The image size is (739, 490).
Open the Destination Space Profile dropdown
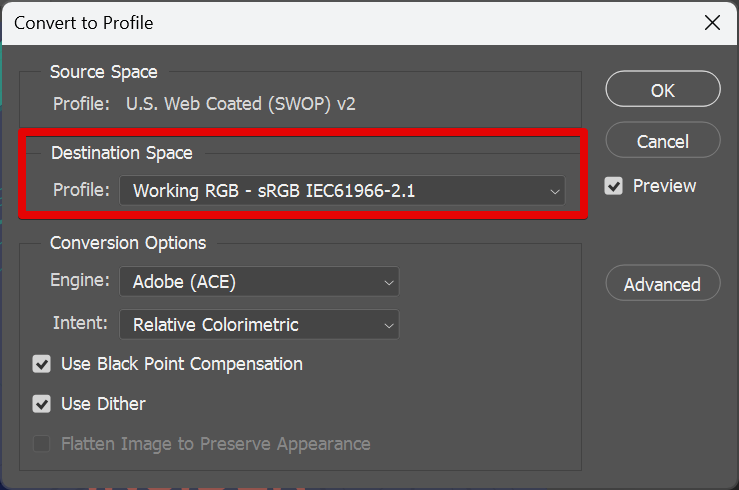[x=342, y=190]
